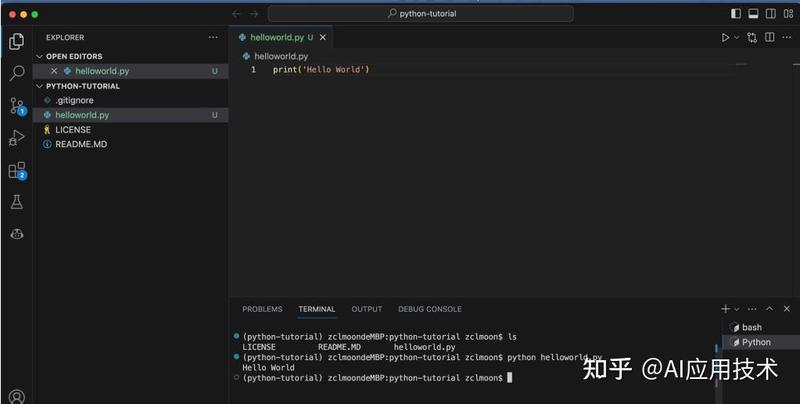Toggle the primary sidebar layout button
This screenshot has height=404, width=800.
(736, 14)
